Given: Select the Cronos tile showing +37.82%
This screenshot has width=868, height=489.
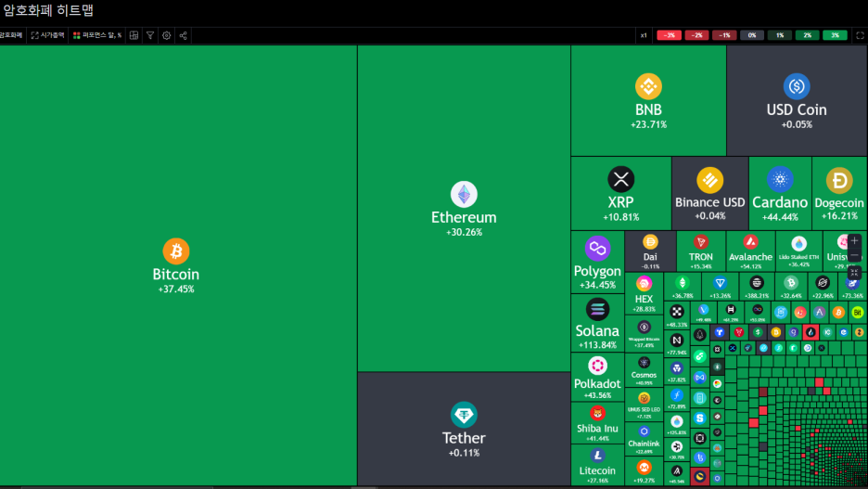Looking at the screenshot, I should pos(677,371).
